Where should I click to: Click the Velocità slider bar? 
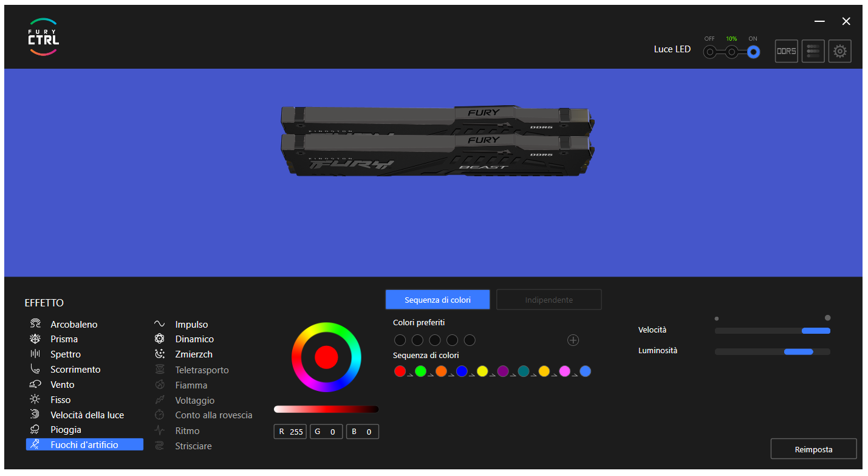coord(773,331)
